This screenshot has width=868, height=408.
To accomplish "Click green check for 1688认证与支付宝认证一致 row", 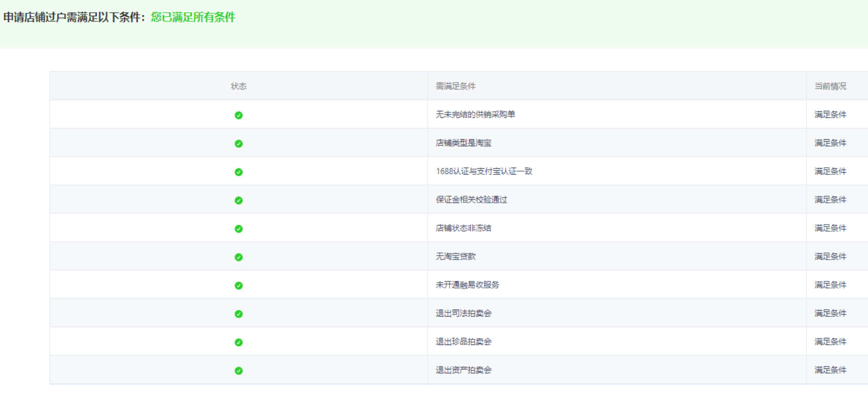I will click(x=239, y=172).
